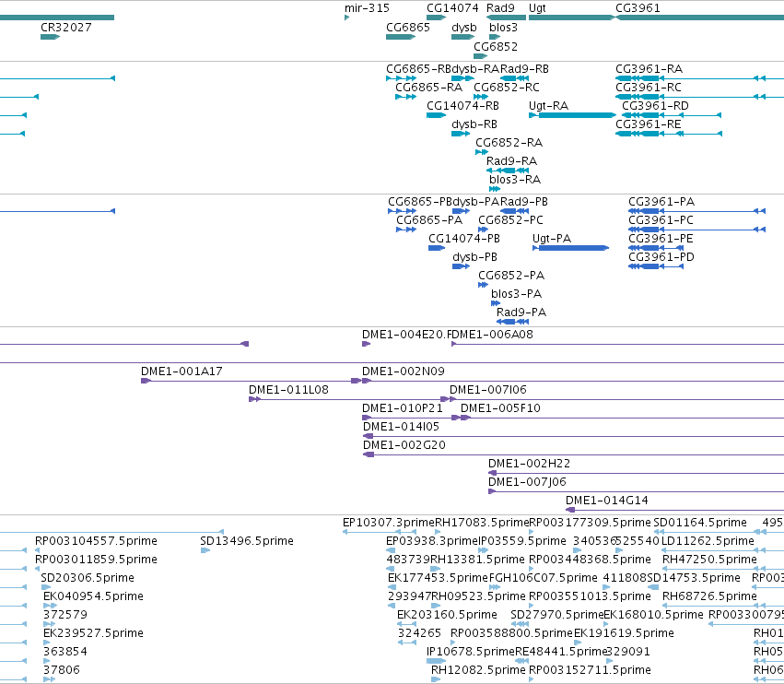Viewport: 784px width, 684px height.
Task: Click the DME1-014I05 clone label
Action: [401, 427]
